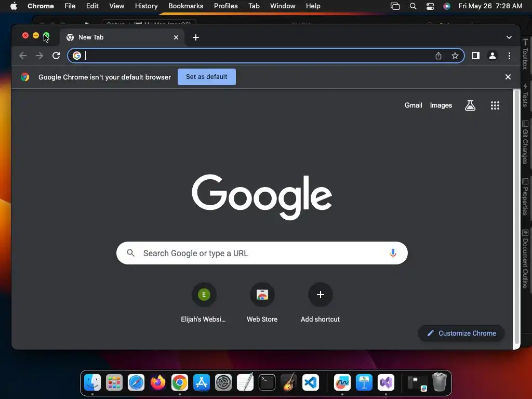Launch GarageBand from the Dock
The width and height of the screenshot is (532, 399).
point(289,382)
